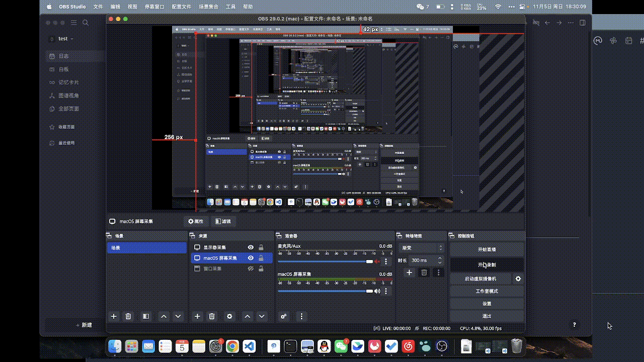This screenshot has height=362, width=644.
Task: Click the 开始录制 button
Action: [487, 265]
